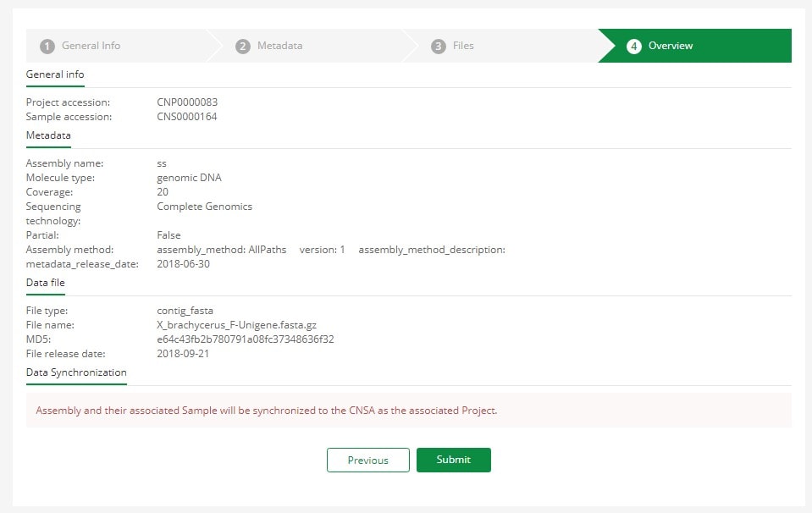Click project accession CNP0000083
The height and width of the screenshot is (513, 812).
(187, 102)
